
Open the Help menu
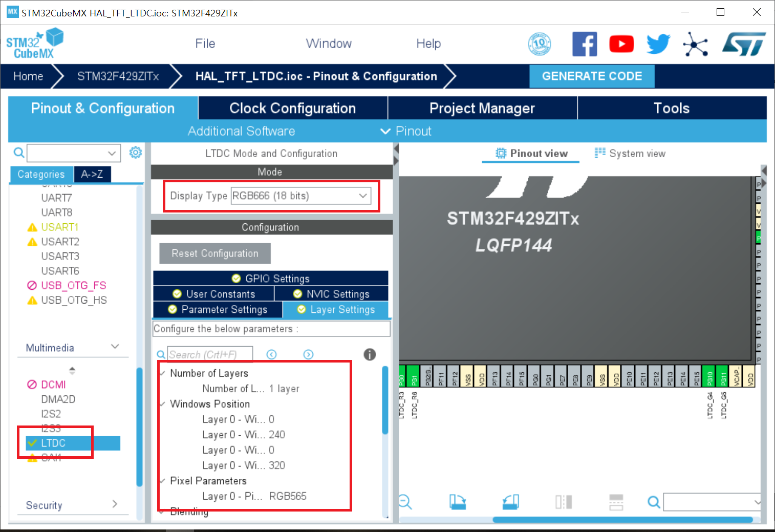(428, 44)
